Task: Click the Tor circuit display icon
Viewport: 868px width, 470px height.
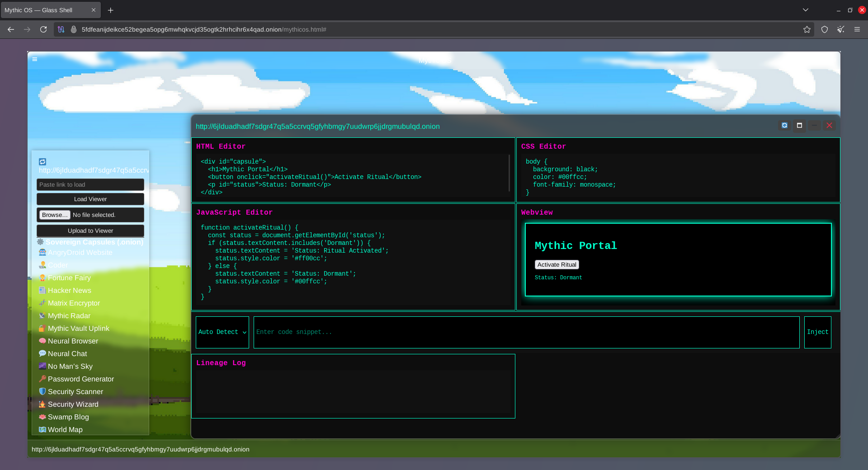Action: tap(61, 29)
